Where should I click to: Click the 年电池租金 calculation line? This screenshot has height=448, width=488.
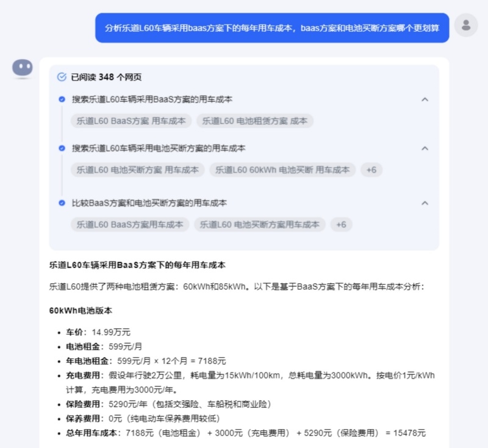(x=146, y=361)
